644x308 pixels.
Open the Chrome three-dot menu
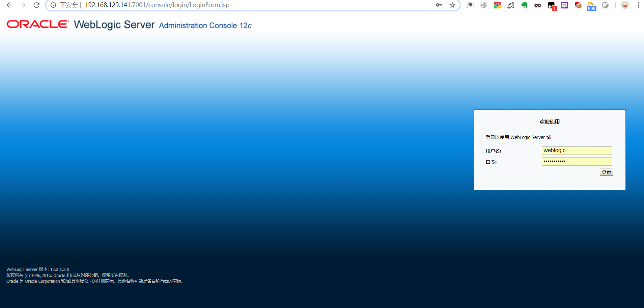[638, 5]
